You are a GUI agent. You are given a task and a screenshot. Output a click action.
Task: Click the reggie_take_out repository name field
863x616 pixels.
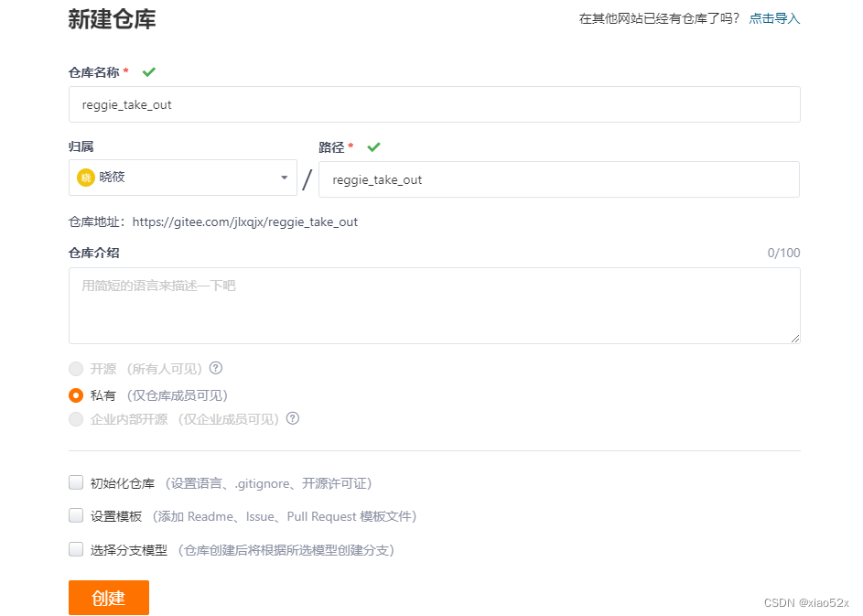pos(435,103)
